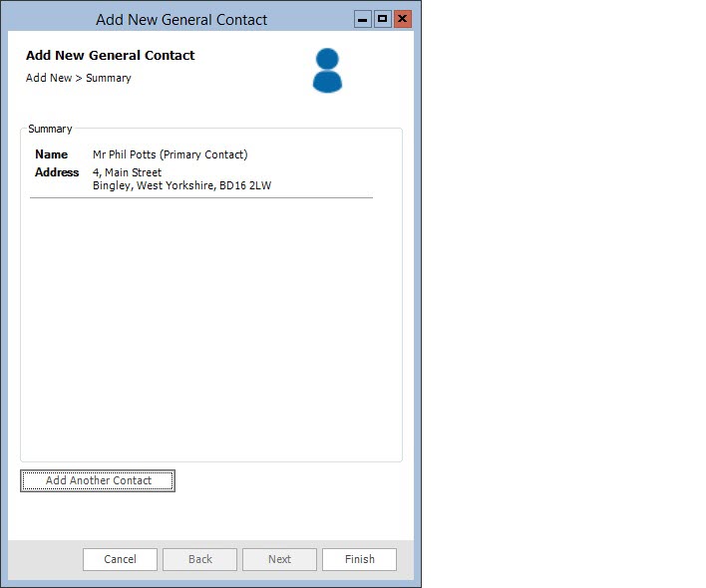Viewport: 706px width, 588px height.
Task: Click the greyed-out Next button
Action: (279, 559)
